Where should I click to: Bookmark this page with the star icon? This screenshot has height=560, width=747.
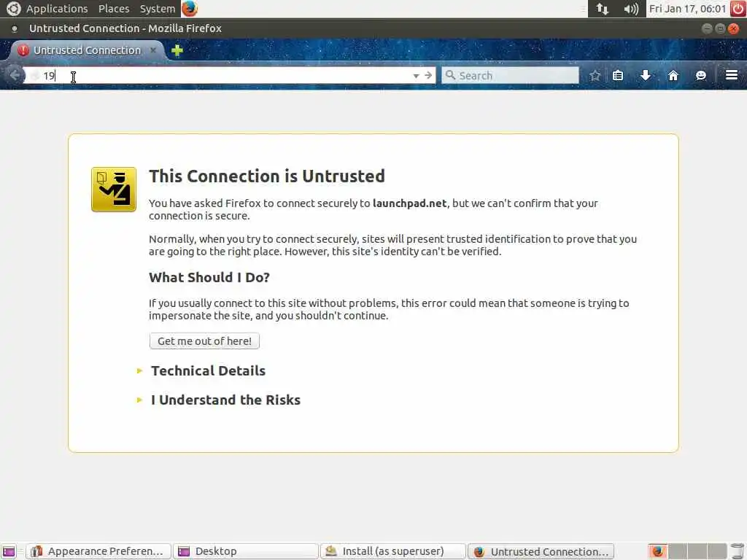point(595,75)
